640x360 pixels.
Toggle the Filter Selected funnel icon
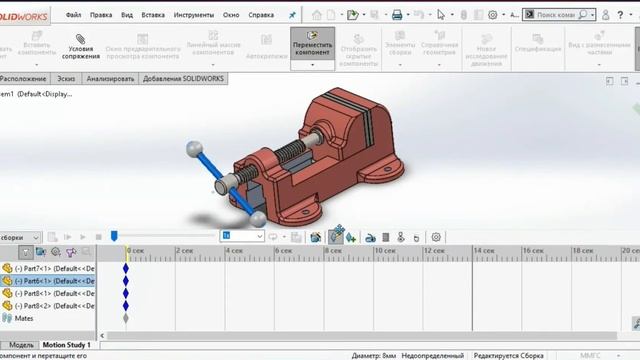coord(71,252)
